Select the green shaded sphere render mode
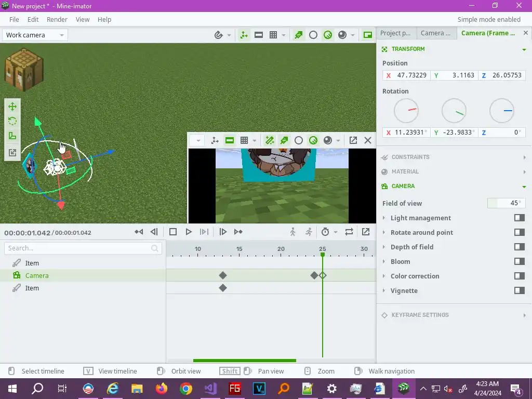This screenshot has height=399, width=532. point(328,35)
